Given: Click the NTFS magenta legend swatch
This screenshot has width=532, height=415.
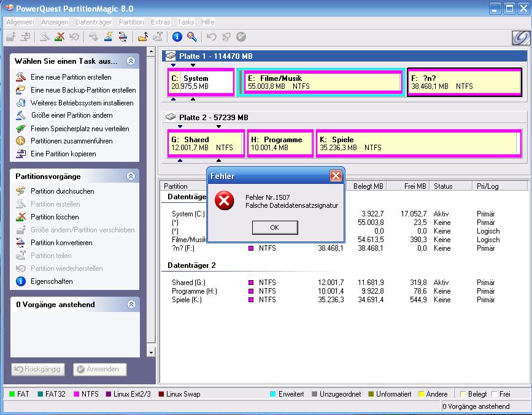Looking at the screenshot, I should 76,394.
